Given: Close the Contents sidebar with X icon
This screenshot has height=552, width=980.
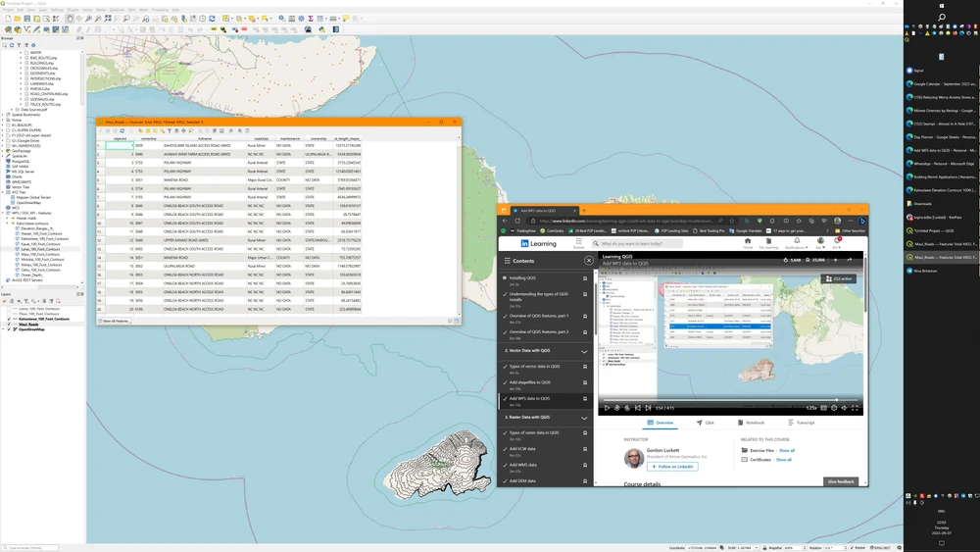Looking at the screenshot, I should click(x=588, y=261).
